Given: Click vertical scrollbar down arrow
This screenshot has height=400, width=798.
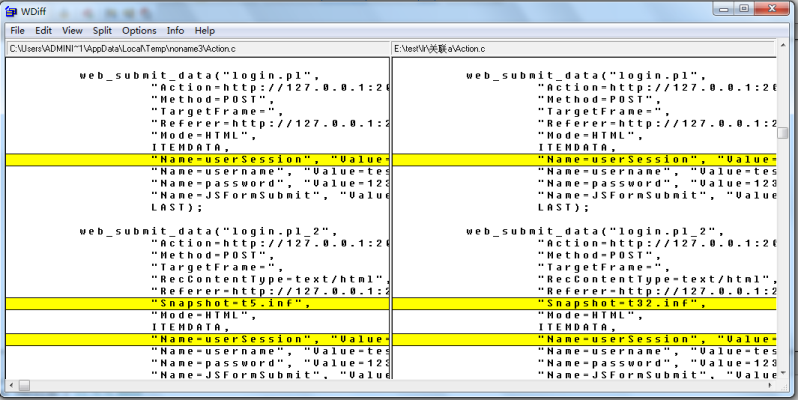Looking at the screenshot, I should coord(782,374).
